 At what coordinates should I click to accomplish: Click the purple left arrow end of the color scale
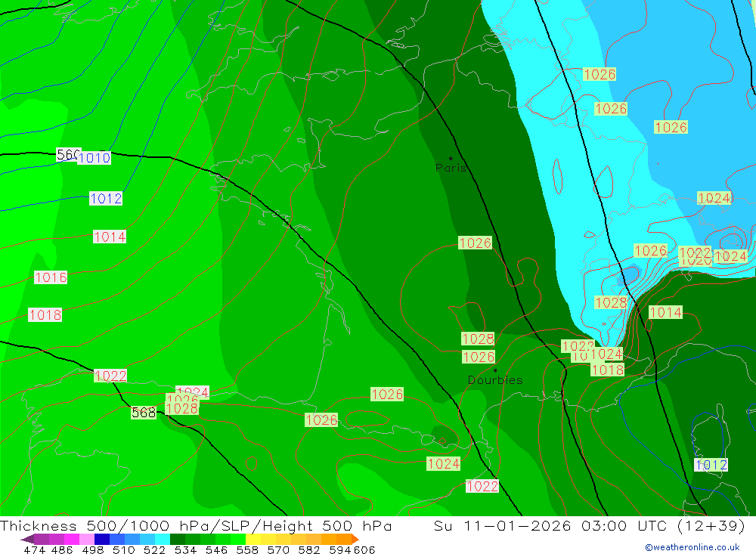27,539
